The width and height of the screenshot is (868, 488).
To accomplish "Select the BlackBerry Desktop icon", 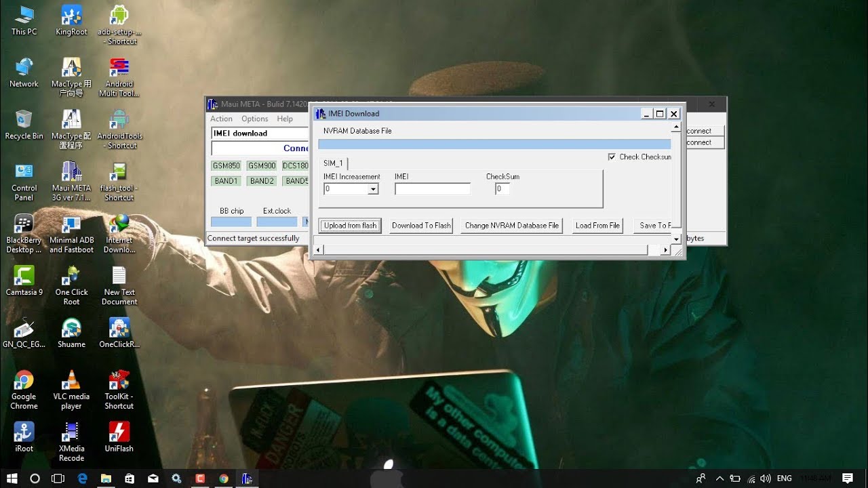I will tap(24, 234).
